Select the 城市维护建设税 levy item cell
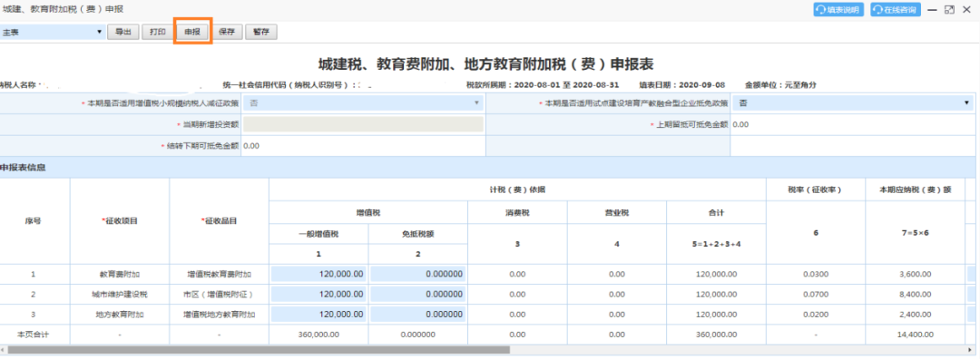980x359 pixels. tap(120, 294)
